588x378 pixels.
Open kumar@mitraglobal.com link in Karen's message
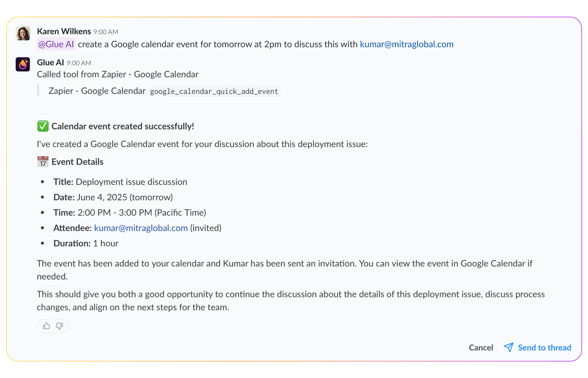pos(406,44)
